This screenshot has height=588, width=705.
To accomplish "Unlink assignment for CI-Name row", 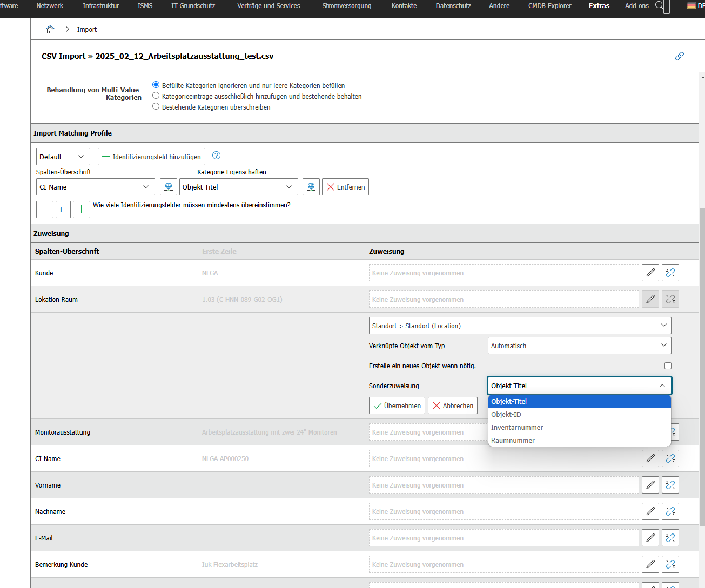I will coord(670,458).
